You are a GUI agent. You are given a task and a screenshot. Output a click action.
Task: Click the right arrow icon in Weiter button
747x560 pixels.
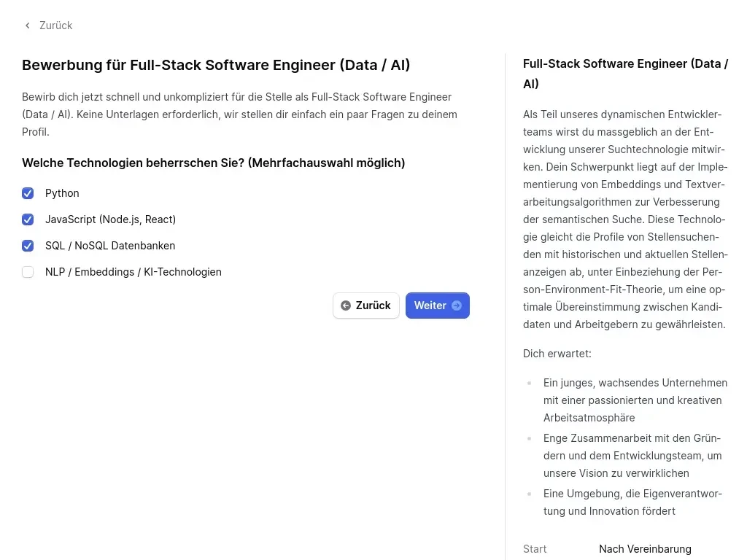pyautogui.click(x=457, y=306)
